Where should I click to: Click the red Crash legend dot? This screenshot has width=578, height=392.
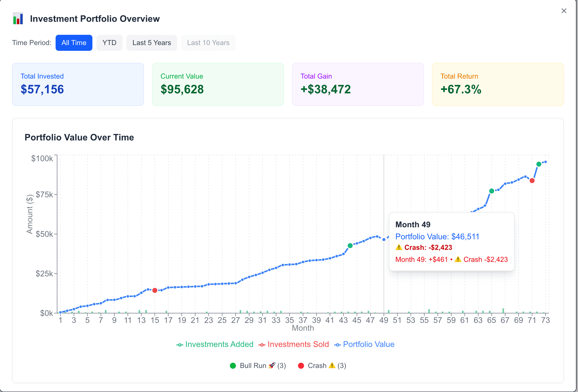pyautogui.click(x=301, y=366)
